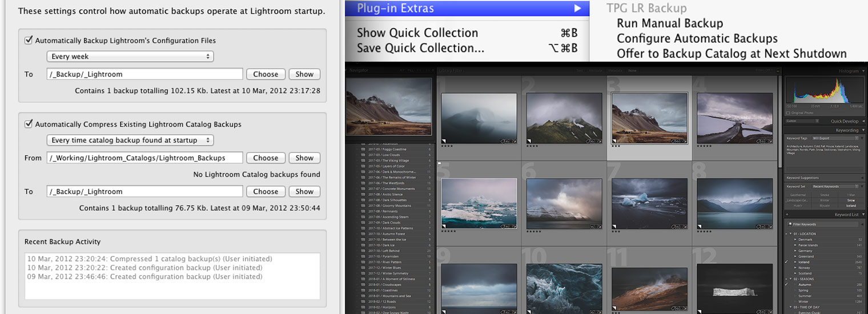Select the thumbnail numbered 4 with road
This screenshot has height=314, width=868.
pos(734,118)
